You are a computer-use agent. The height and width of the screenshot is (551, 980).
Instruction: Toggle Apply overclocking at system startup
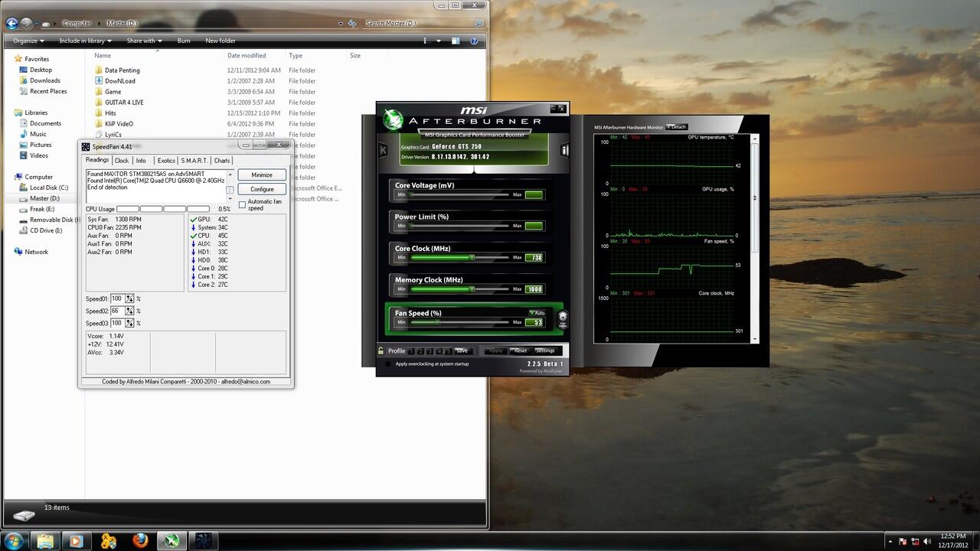tap(387, 364)
